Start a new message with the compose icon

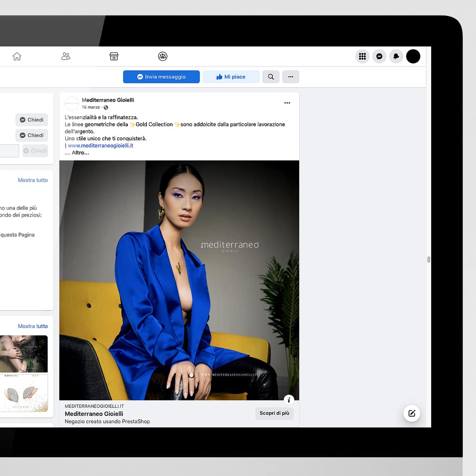click(x=412, y=413)
